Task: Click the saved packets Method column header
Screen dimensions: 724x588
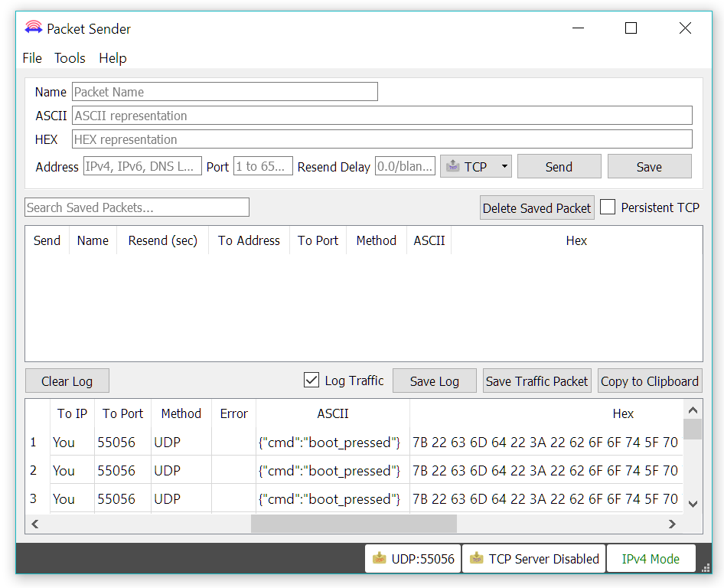Action: point(377,240)
